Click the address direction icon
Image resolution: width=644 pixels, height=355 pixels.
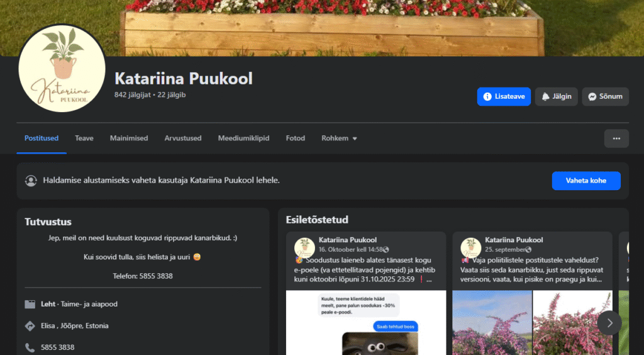[30, 326]
